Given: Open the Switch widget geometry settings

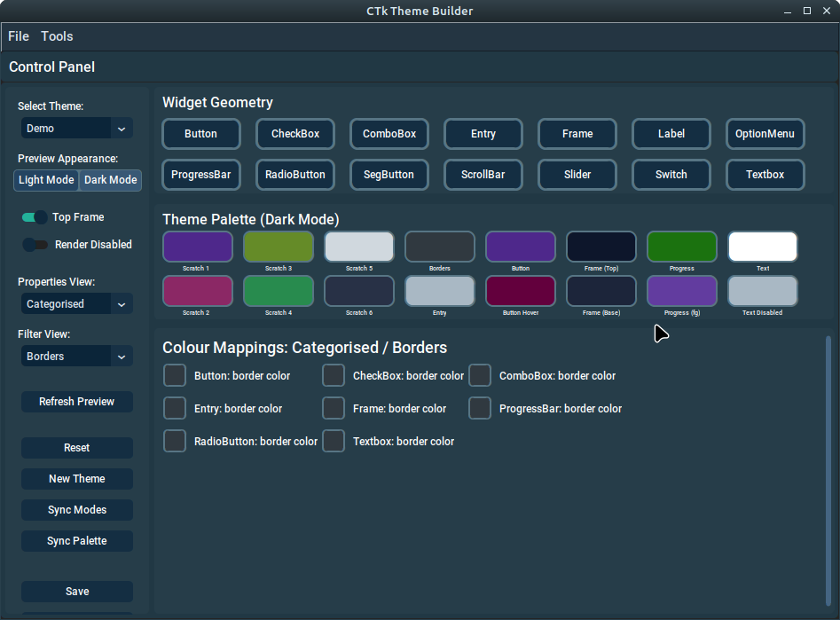Looking at the screenshot, I should click(671, 175).
